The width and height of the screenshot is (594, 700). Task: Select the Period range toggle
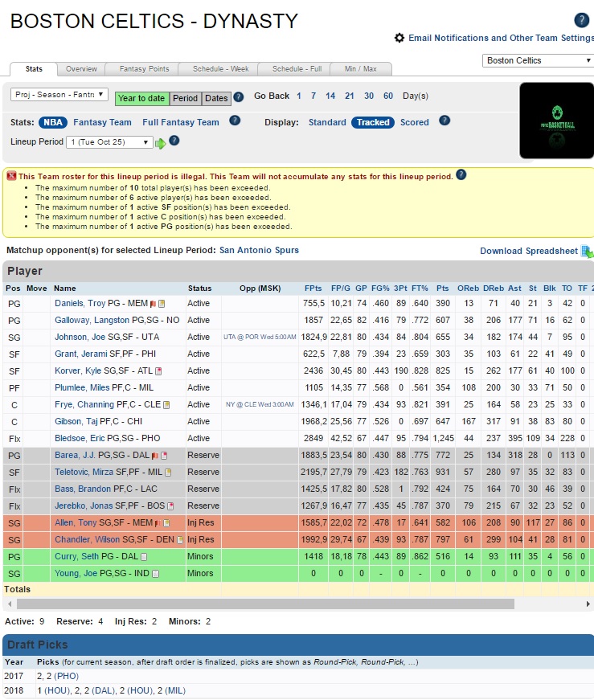coord(186,98)
